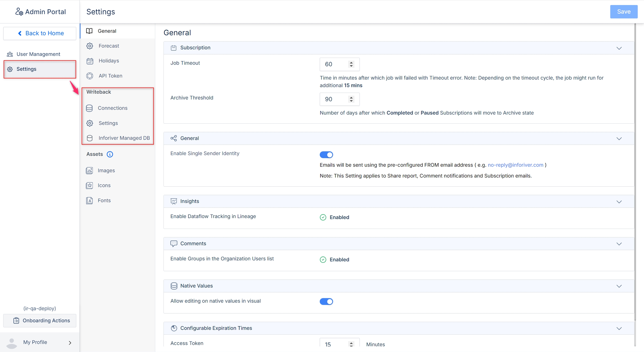644x352 pixels.
Task: Open User Management in sidebar
Action: (38, 54)
